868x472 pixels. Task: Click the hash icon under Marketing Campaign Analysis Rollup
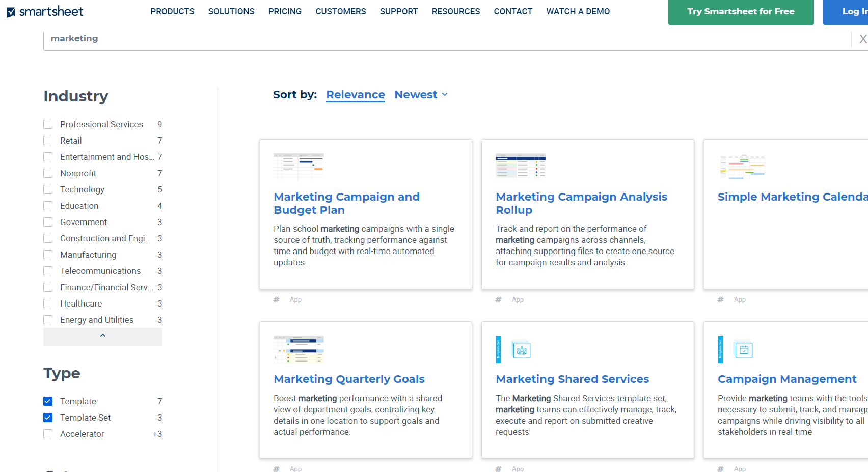499,300
